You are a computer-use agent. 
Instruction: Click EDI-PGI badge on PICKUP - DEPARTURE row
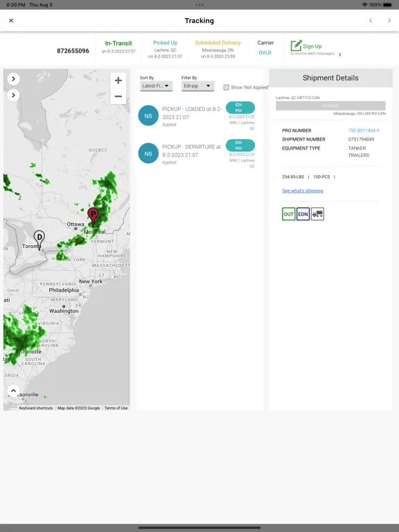pyautogui.click(x=240, y=145)
